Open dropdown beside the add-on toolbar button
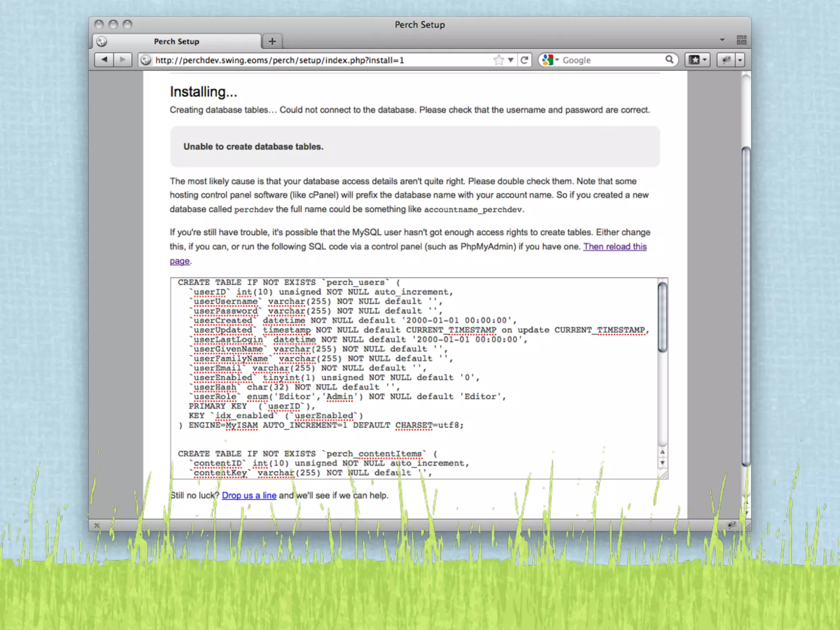 point(740,60)
